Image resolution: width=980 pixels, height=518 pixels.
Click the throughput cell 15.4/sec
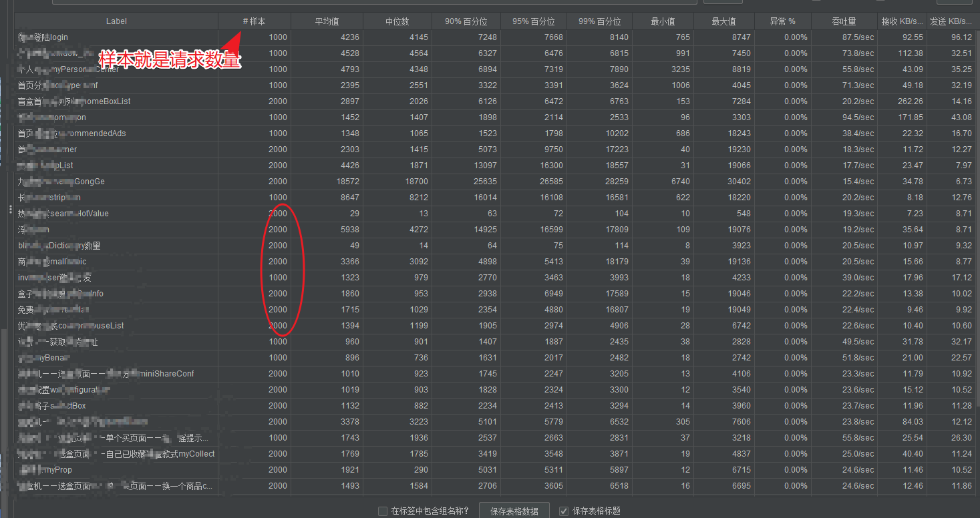pyautogui.click(x=857, y=182)
